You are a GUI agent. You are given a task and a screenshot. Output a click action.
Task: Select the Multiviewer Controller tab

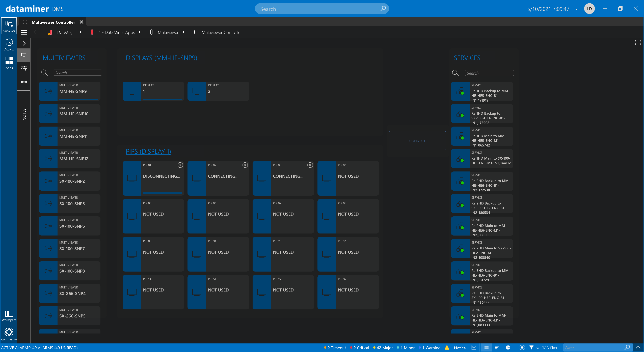pos(53,22)
